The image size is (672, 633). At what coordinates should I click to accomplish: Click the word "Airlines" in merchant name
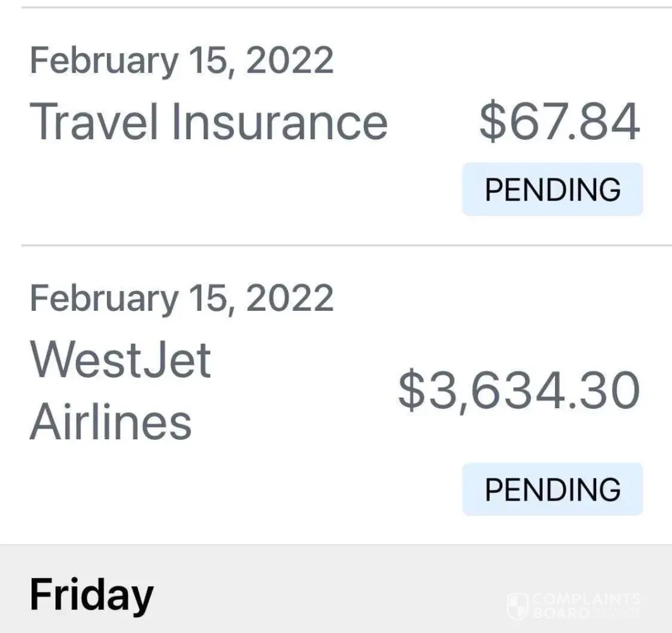111,422
